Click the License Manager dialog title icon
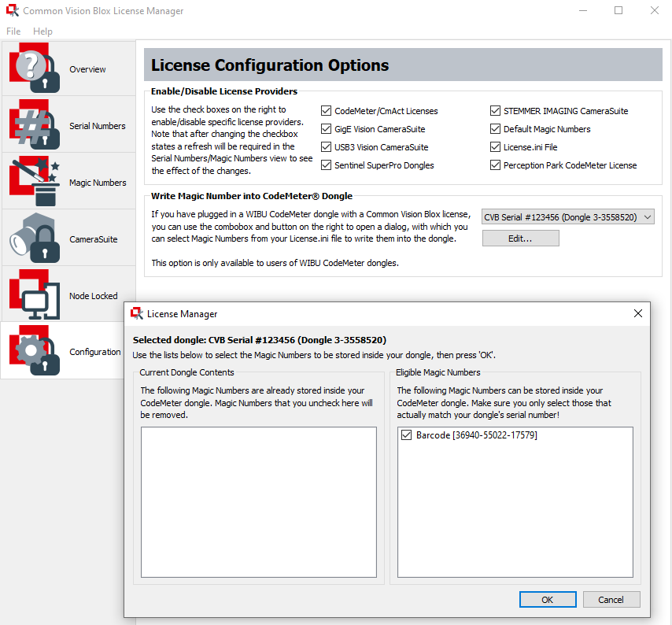The image size is (672, 625). [x=137, y=314]
